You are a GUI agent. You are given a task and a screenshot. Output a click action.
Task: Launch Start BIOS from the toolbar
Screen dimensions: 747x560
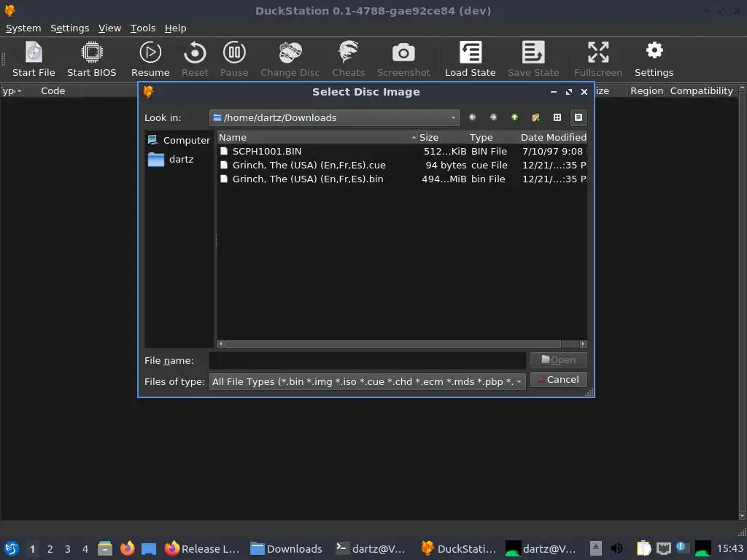(x=91, y=59)
